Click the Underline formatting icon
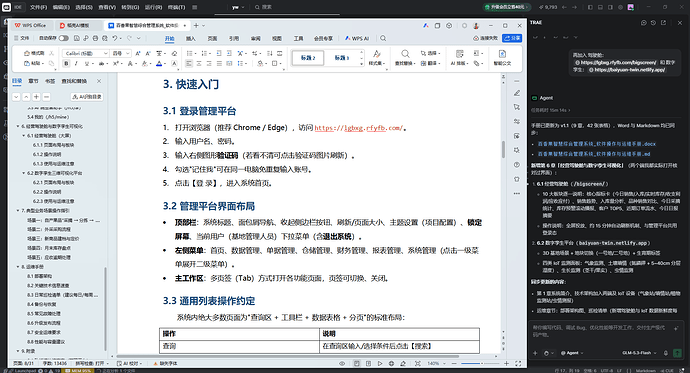This screenshot has height=373, width=690. tap(87, 64)
